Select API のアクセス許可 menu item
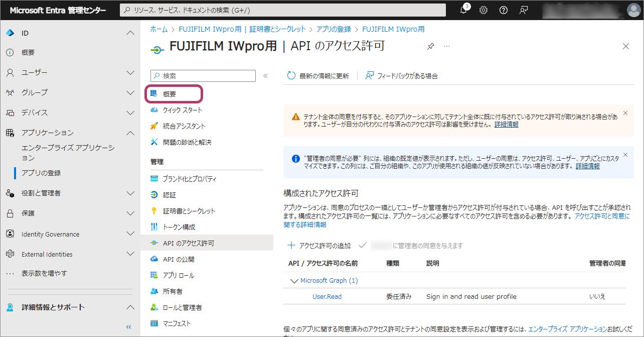This screenshot has height=337, width=644. tap(207, 243)
